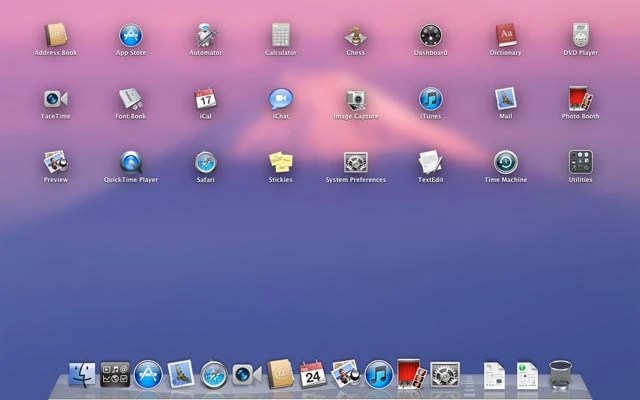This screenshot has width=640, height=400.
Task: Open Font Book
Action: [130, 100]
